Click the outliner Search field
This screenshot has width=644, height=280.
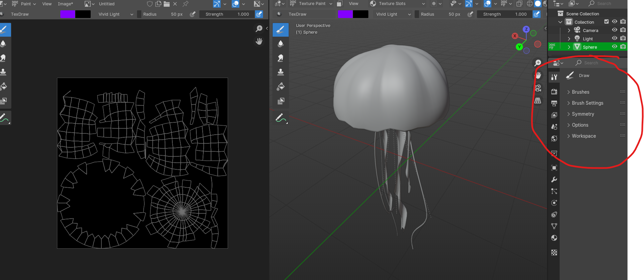[607, 4]
